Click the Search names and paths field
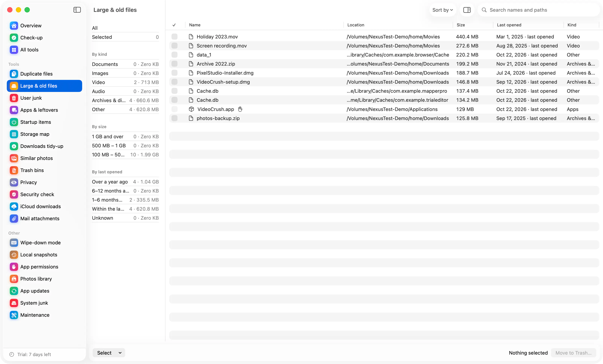The width and height of the screenshot is (603, 364). pyautogui.click(x=538, y=10)
